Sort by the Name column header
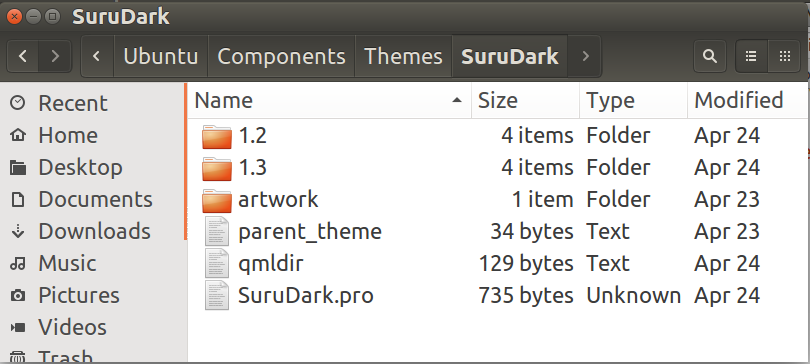The height and width of the screenshot is (364, 810). [x=330, y=100]
